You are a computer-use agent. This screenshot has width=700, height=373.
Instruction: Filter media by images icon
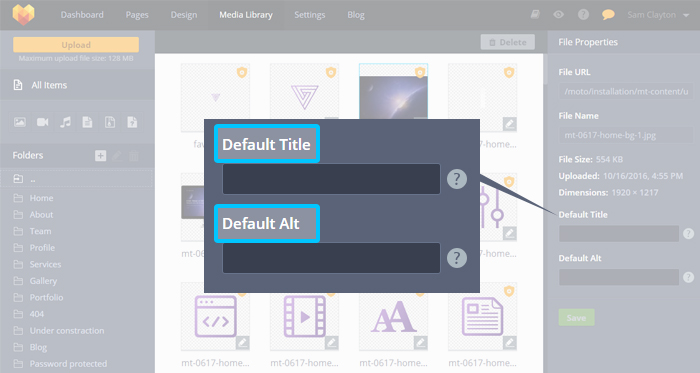[x=20, y=122]
